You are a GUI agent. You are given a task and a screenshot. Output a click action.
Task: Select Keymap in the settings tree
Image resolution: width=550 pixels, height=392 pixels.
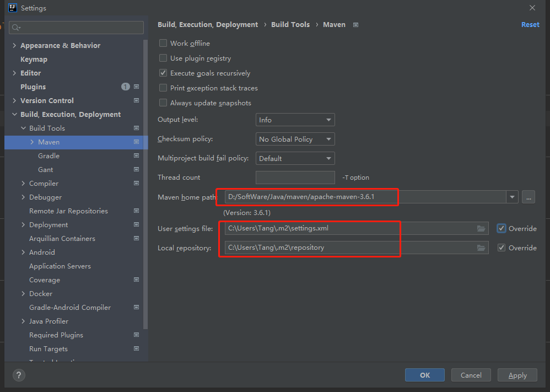click(34, 60)
